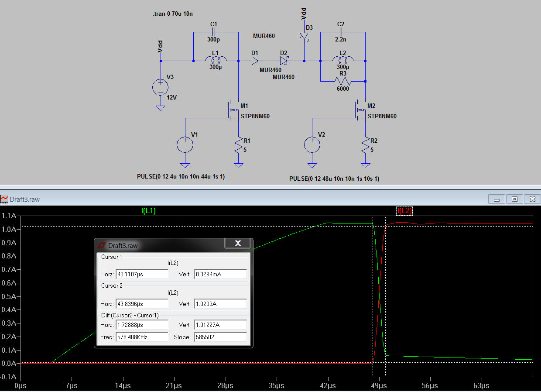Screen dimensions: 541x392
Task: Close the cursor readout dialog
Action: pyautogui.click(x=238, y=244)
